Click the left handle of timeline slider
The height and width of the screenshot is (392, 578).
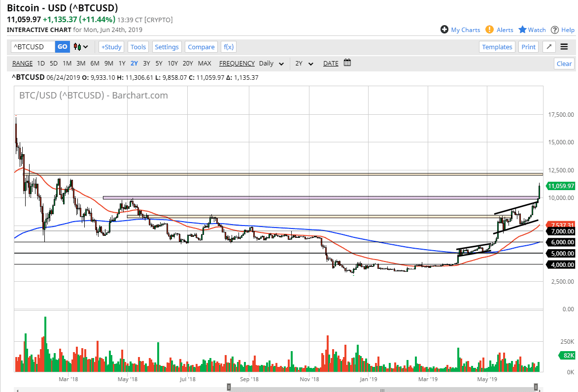point(229,387)
